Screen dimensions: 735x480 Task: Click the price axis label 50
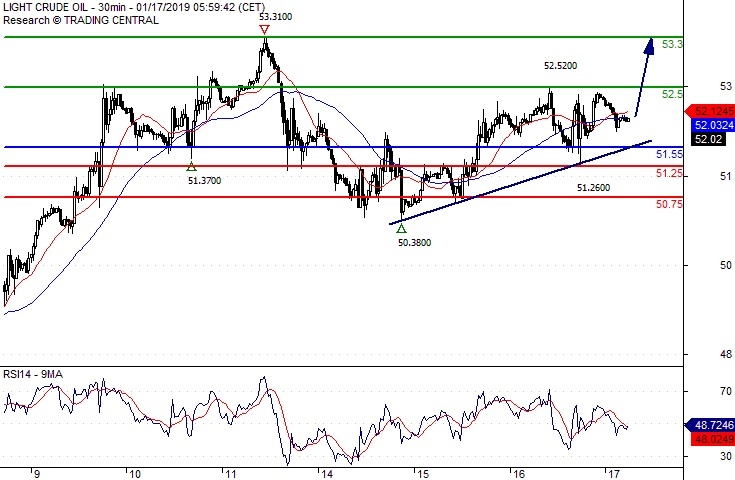point(726,265)
